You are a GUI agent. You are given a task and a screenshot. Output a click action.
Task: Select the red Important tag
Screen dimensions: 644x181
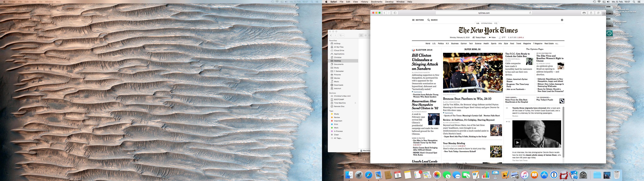click(x=338, y=121)
